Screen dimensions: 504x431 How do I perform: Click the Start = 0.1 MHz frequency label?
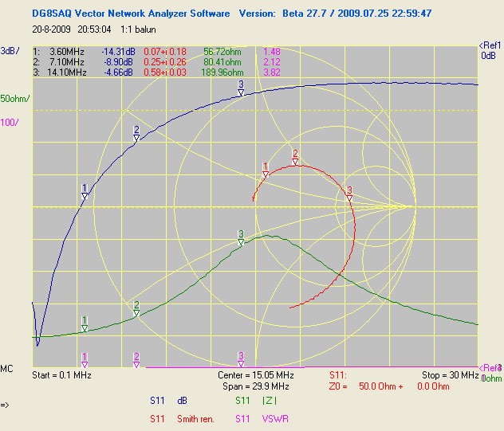pyautogui.click(x=61, y=374)
